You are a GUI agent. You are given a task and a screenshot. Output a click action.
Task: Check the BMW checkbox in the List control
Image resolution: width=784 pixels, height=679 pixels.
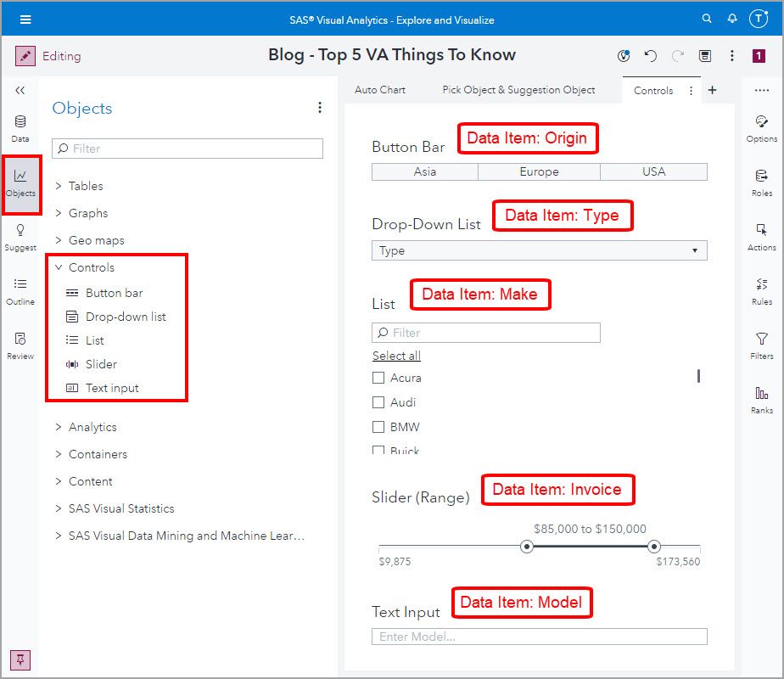click(x=377, y=427)
